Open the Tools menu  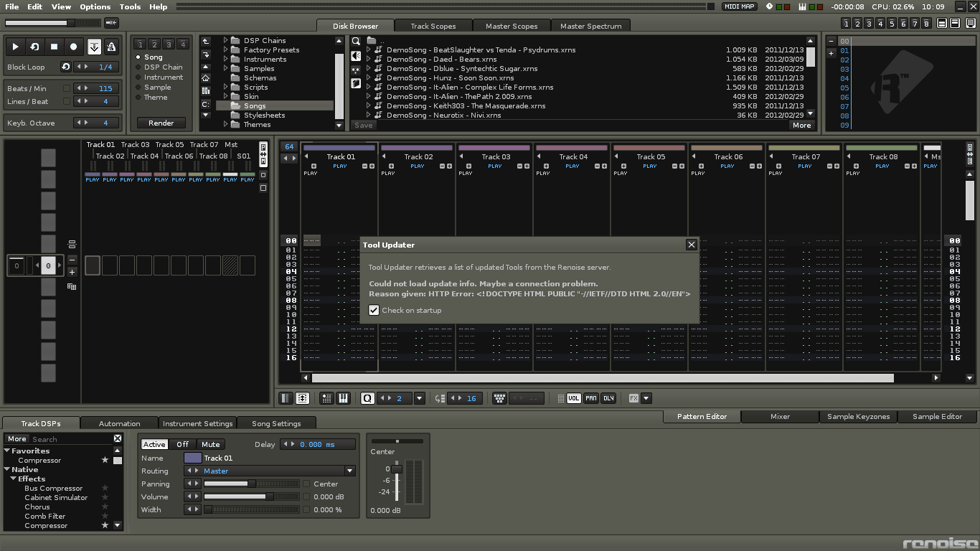click(130, 6)
